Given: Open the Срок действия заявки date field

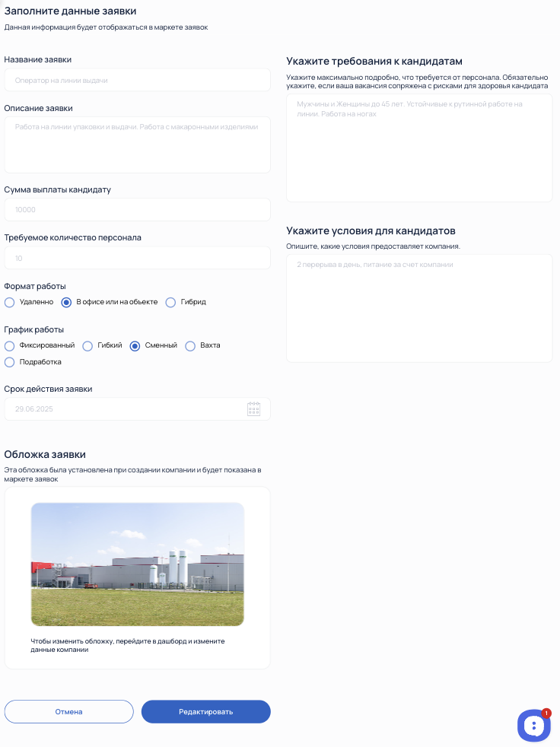Looking at the screenshot, I should tap(137, 408).
